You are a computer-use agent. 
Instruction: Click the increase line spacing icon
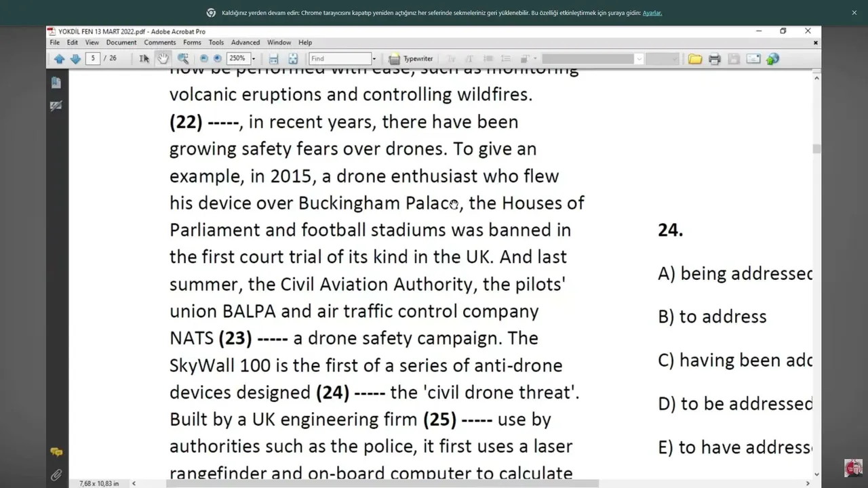tap(505, 59)
